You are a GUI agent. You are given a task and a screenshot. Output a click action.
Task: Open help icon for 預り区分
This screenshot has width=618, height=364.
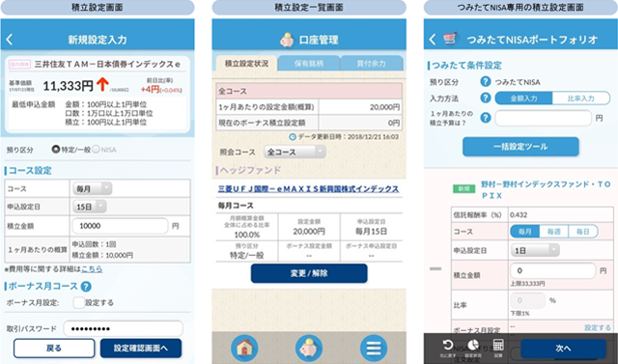point(486,81)
